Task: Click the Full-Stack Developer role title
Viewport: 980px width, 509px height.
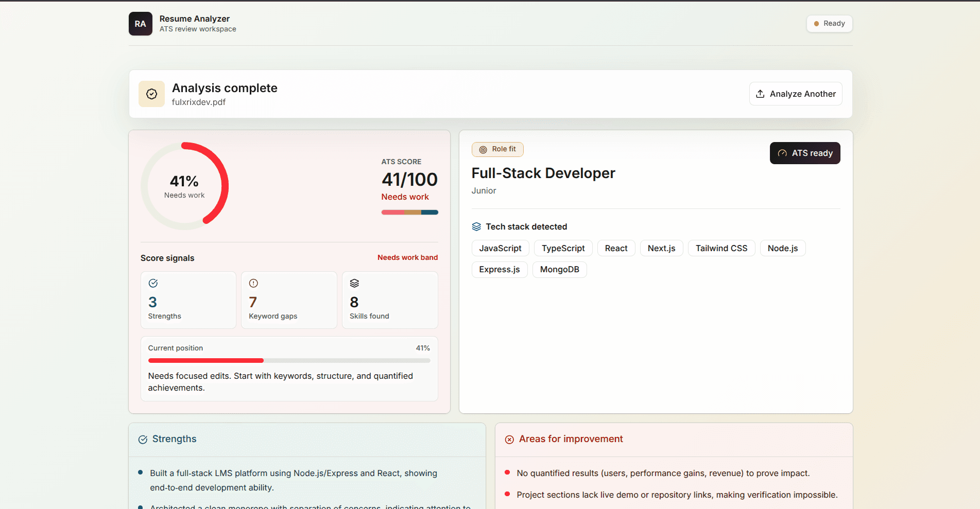Action: (x=543, y=173)
